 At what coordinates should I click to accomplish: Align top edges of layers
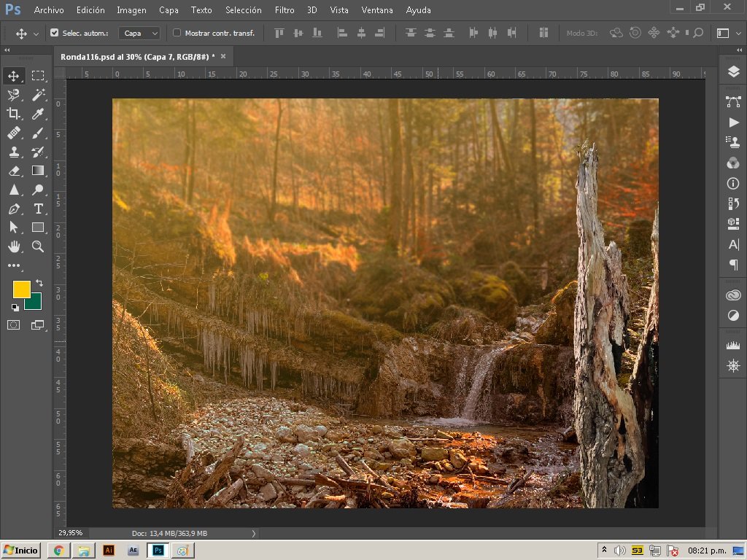click(279, 33)
